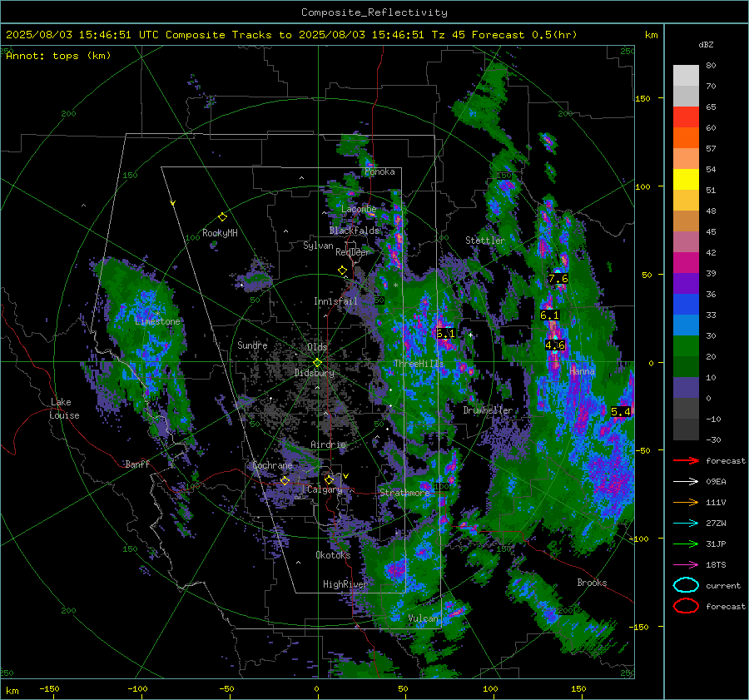The height and width of the screenshot is (700, 749).
Task: Click the Okotoks label
Action: pyautogui.click(x=333, y=554)
